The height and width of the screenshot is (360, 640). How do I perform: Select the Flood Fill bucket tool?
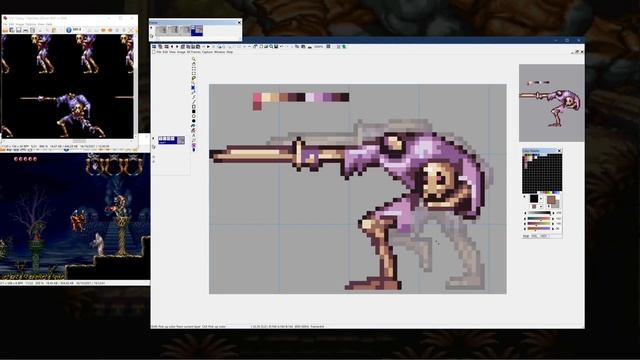[193, 126]
